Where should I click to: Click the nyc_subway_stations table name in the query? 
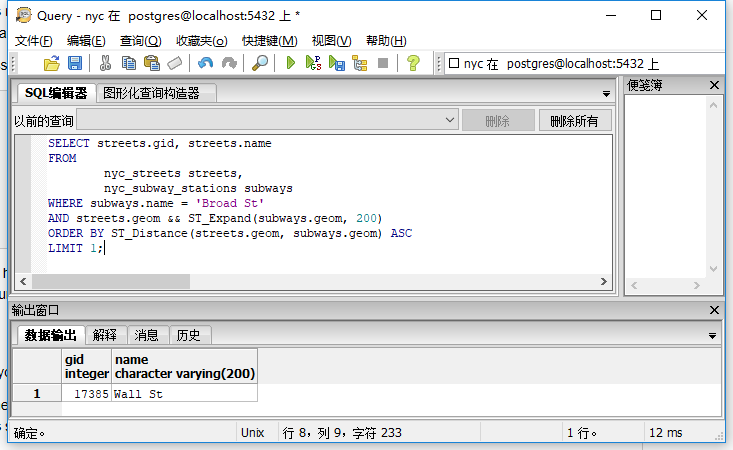point(170,188)
